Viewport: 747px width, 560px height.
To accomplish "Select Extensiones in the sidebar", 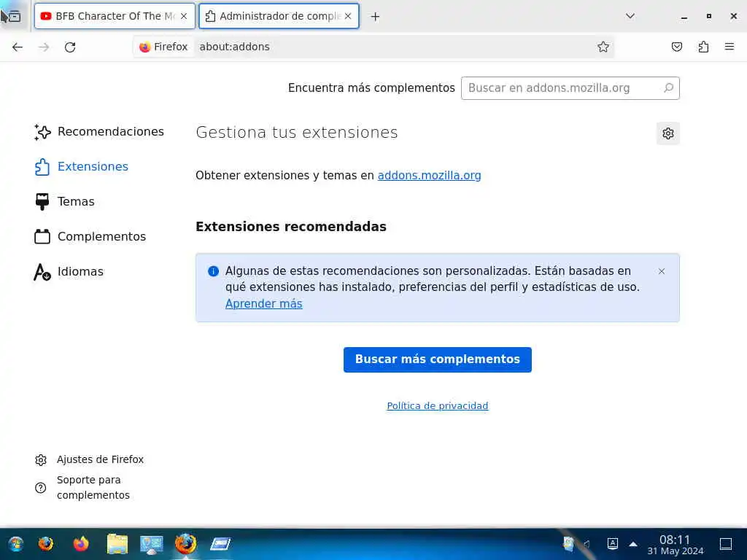I will coord(82,167).
